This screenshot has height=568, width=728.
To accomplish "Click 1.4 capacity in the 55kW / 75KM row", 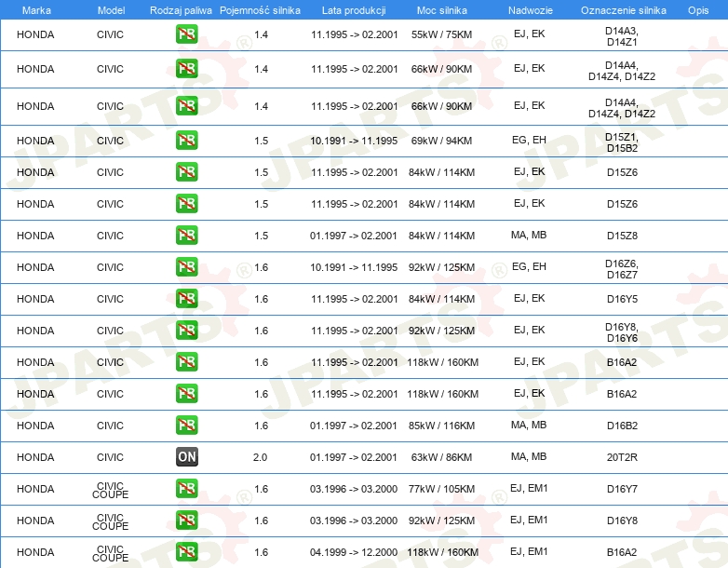I will [x=261, y=34].
